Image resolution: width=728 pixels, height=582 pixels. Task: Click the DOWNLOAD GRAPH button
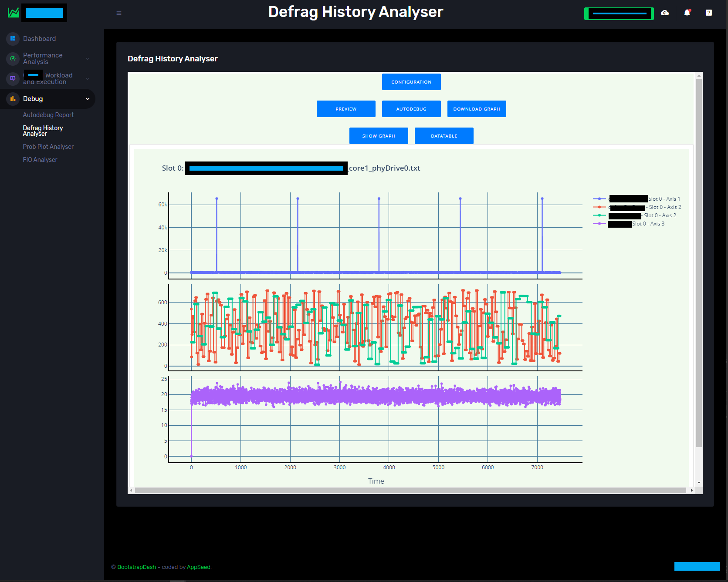click(477, 109)
